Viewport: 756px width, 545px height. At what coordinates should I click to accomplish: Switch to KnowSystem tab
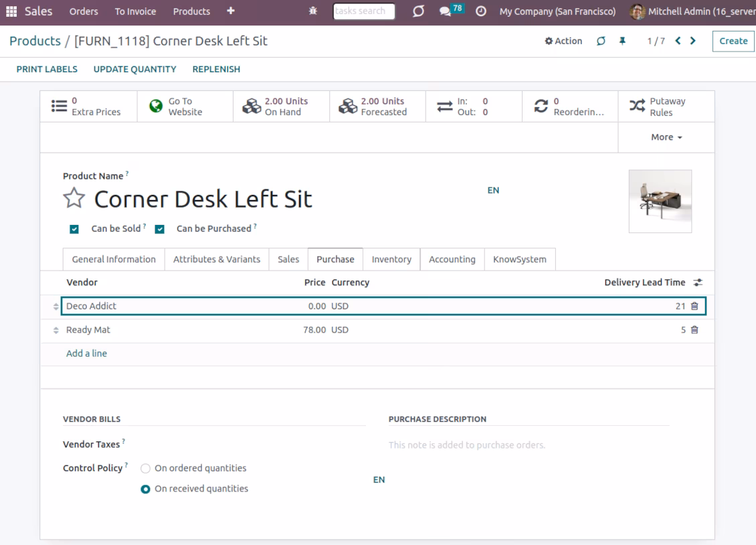click(x=520, y=260)
